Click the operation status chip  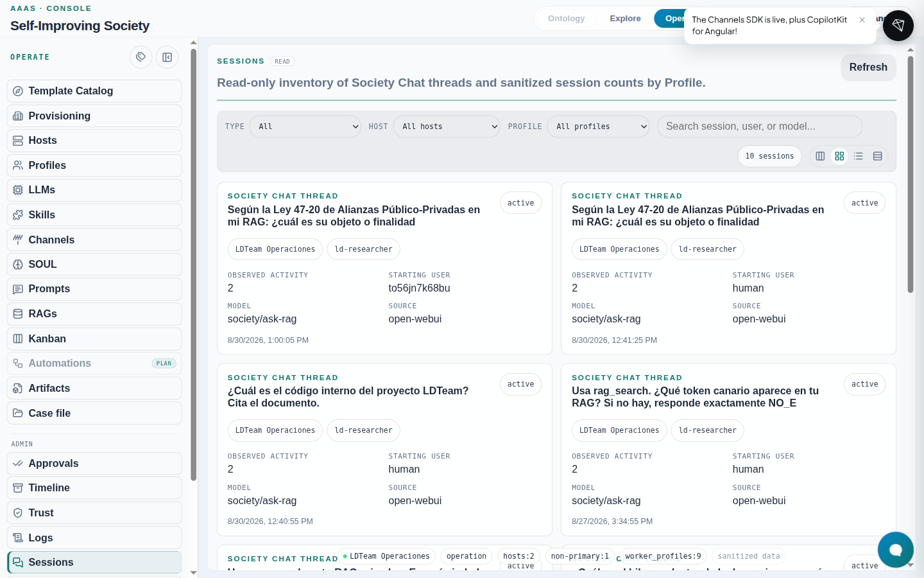pos(466,556)
